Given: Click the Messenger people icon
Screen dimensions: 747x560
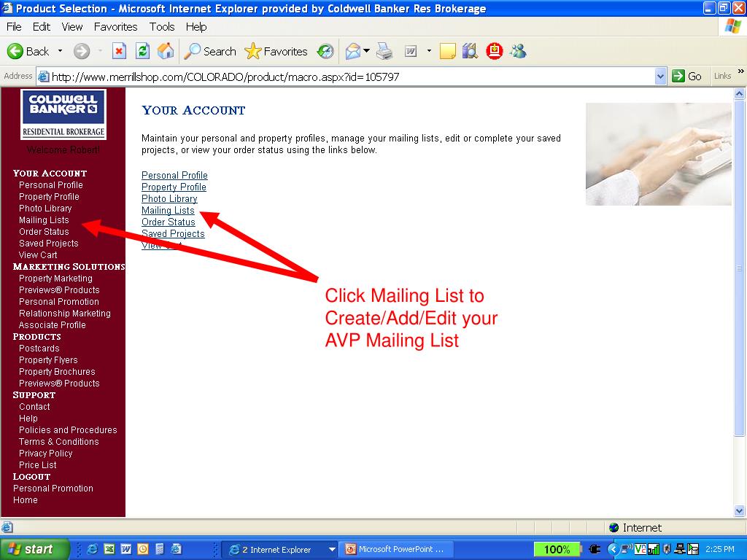Looking at the screenshot, I should coord(518,51).
